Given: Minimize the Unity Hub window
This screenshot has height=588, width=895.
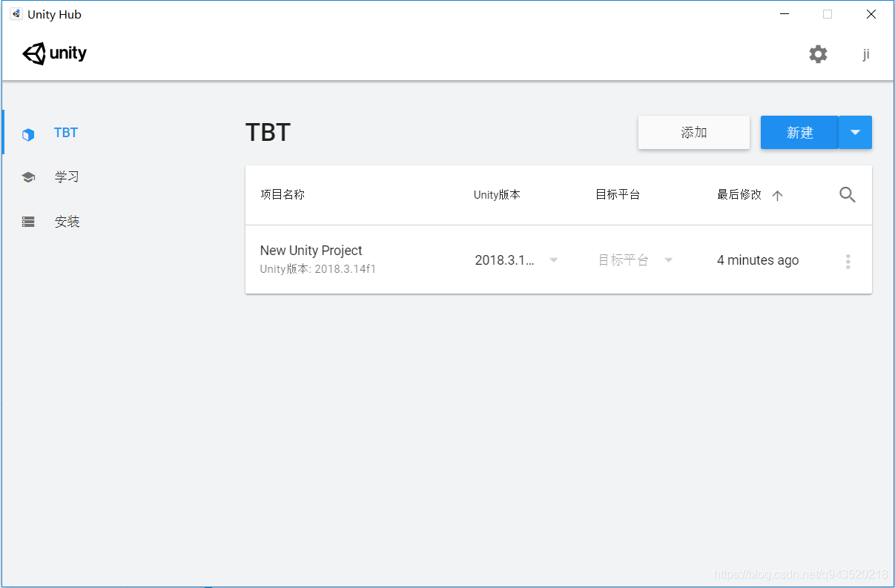Looking at the screenshot, I should [x=784, y=14].
